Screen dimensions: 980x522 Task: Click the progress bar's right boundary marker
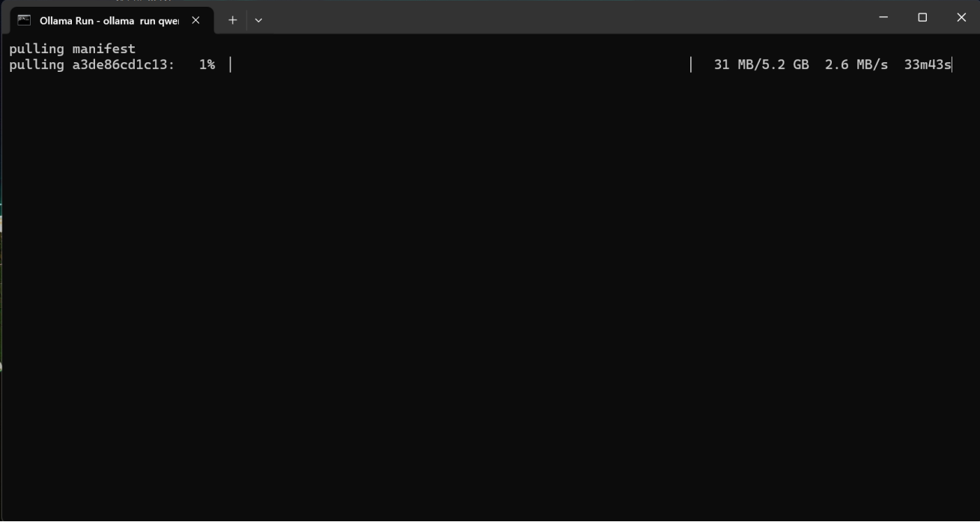(x=691, y=65)
